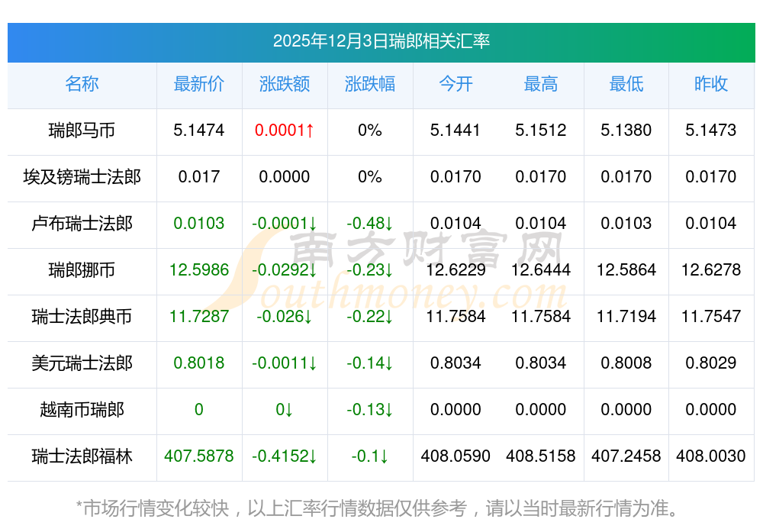763x532 pixels.
Task: Click the 瑞士法郎福林 currency name
Action: pos(82,456)
